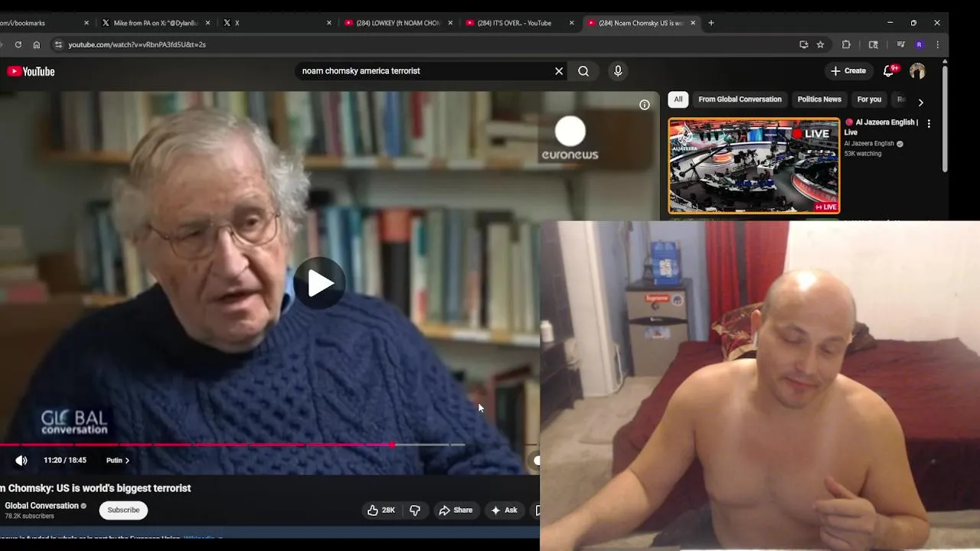980x551 pixels.
Task: Open the Chrome home page button
Action: click(x=36, y=44)
